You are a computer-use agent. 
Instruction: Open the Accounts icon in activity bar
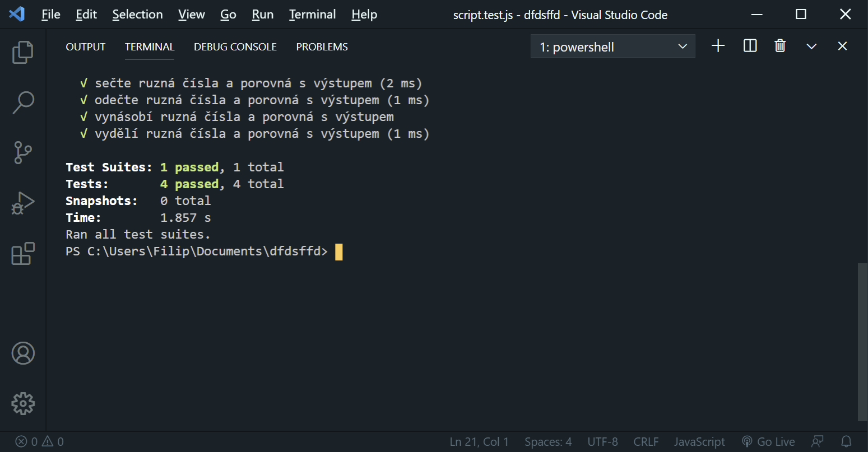coord(23,353)
